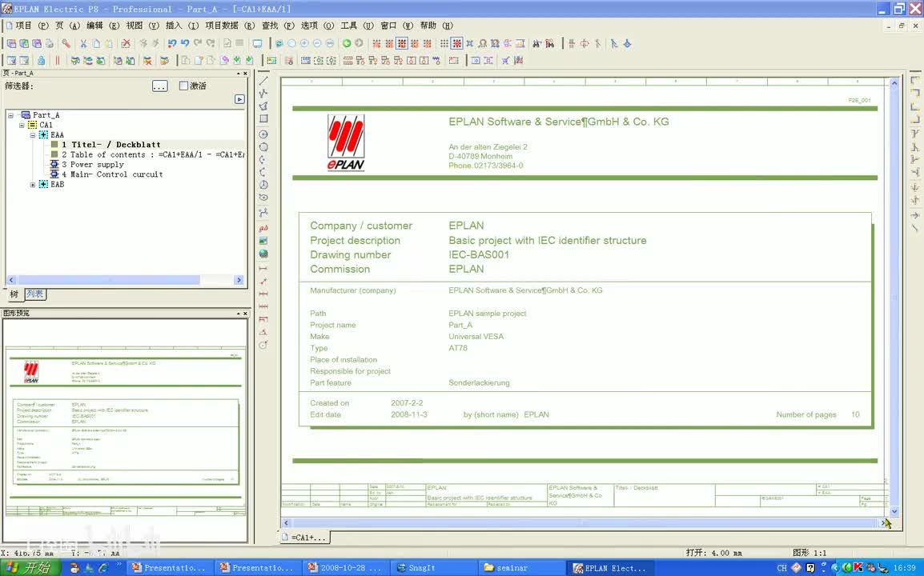Switch to the 列表 tab
This screenshot has width=924, height=576.
(34, 294)
